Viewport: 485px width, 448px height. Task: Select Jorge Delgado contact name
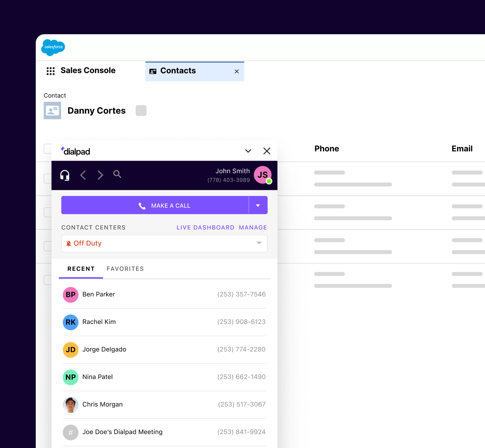click(x=104, y=350)
